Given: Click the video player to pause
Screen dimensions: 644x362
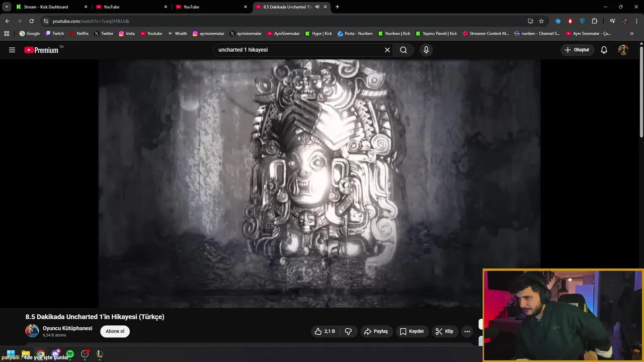Looking at the screenshot, I should click(319, 184).
